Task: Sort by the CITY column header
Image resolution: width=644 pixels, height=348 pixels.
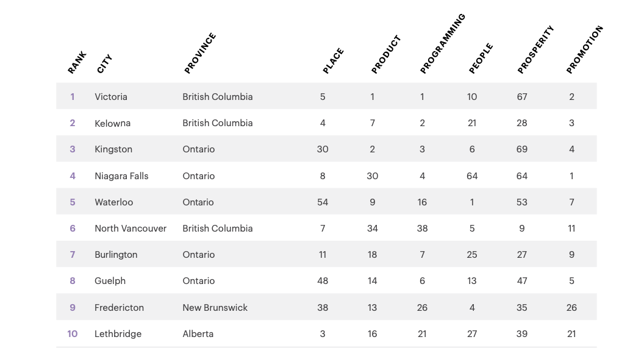Action: [x=104, y=63]
